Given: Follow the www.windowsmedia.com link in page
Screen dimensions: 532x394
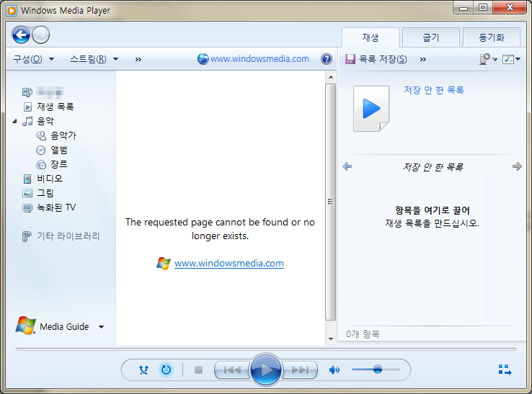Looking at the screenshot, I should [x=229, y=264].
